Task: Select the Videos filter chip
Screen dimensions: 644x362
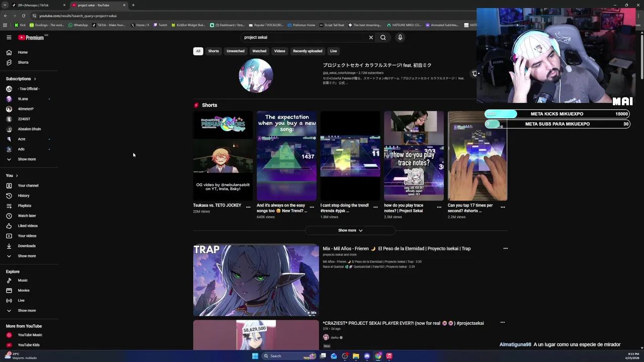Action: pyautogui.click(x=280, y=51)
